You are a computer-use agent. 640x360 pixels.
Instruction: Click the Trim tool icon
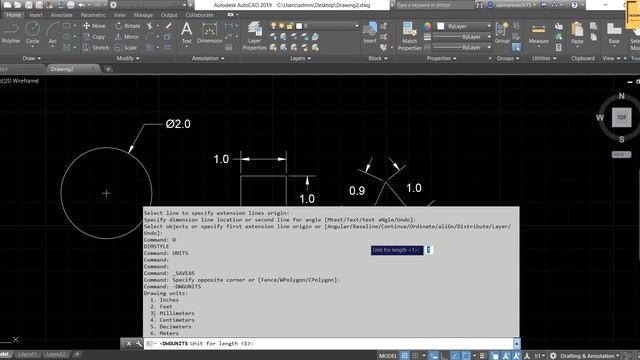click(x=150, y=26)
